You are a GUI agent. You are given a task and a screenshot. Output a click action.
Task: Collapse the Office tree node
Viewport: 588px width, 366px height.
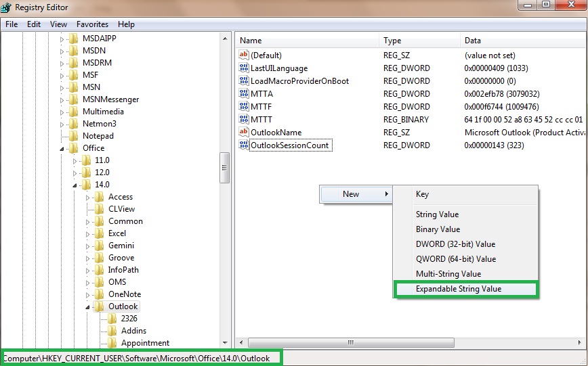pos(62,149)
